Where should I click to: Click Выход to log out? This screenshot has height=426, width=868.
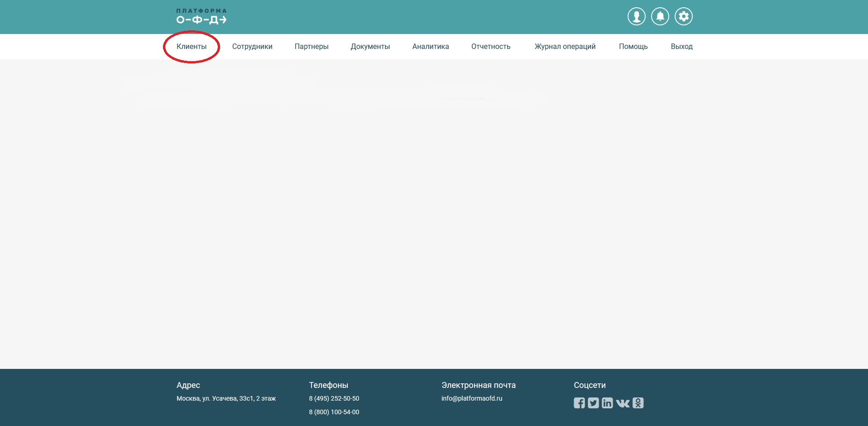tap(681, 47)
